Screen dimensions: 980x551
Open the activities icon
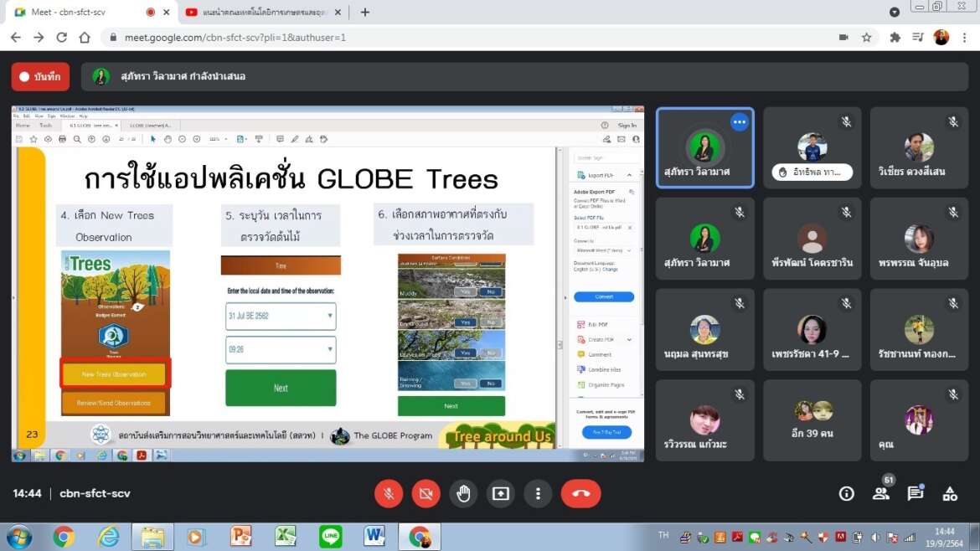click(950, 493)
